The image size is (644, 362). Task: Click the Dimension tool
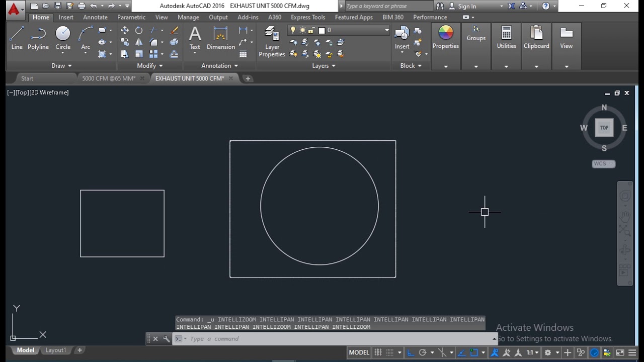tap(221, 38)
